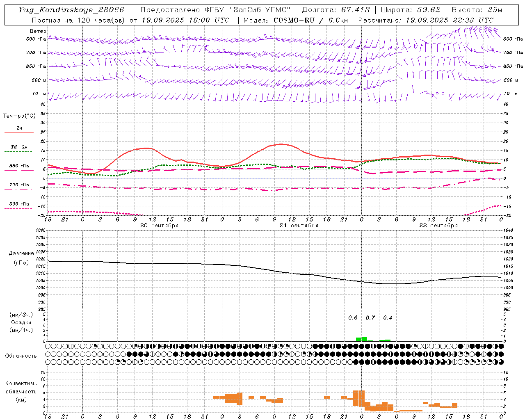Click the 'Осадки' precipitation label
525x420 pixels.
(21, 322)
